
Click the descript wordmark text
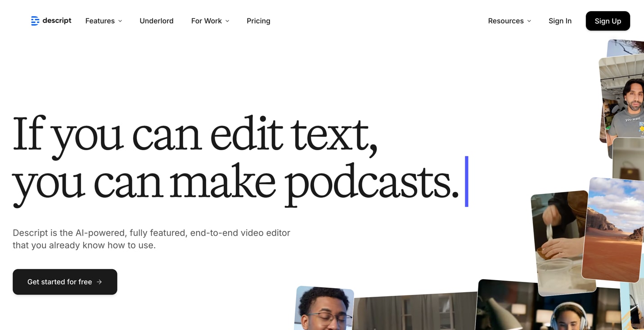point(57,21)
